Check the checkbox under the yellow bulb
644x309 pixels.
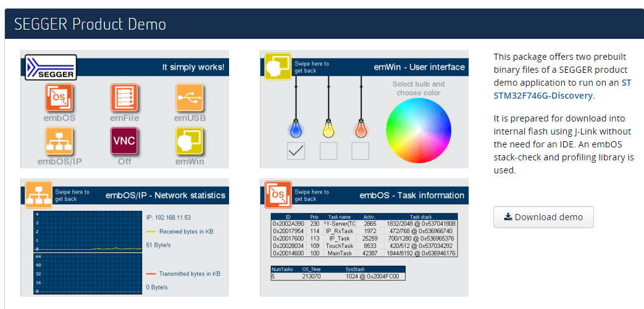328,151
